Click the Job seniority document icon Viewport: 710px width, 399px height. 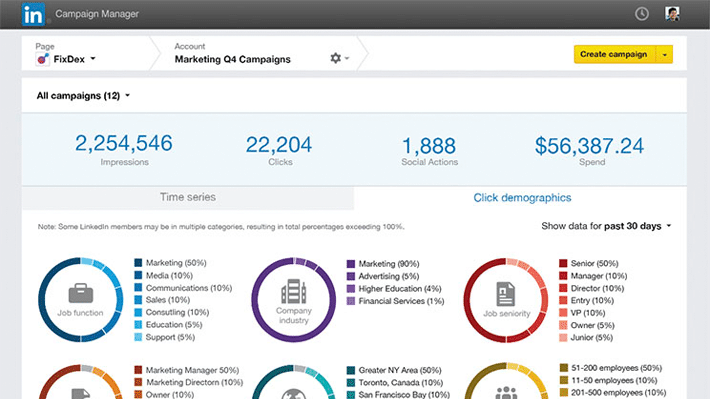(505, 294)
